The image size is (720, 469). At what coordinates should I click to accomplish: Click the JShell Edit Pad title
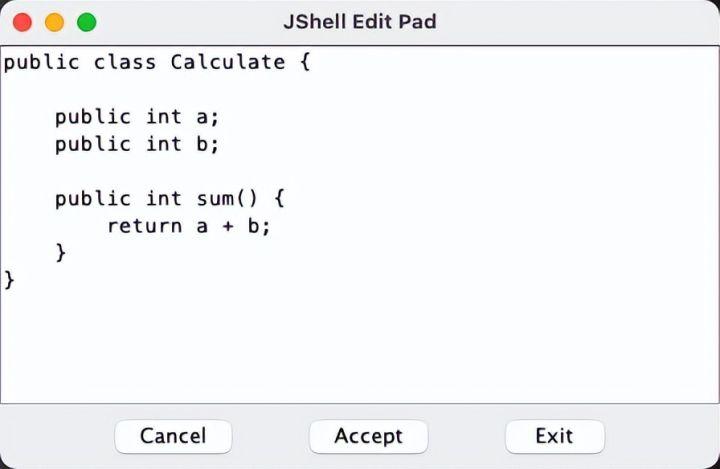(360, 21)
